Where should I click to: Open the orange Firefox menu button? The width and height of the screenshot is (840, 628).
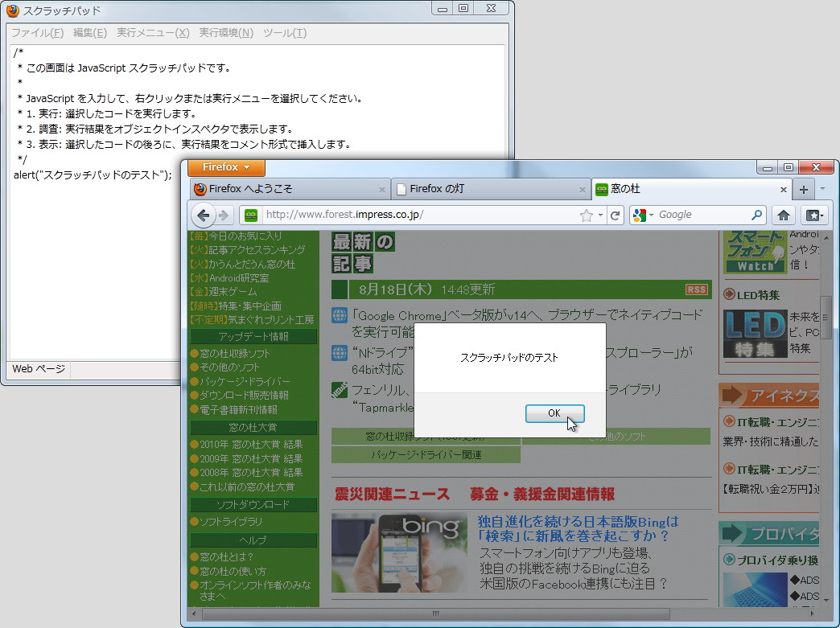(225, 167)
